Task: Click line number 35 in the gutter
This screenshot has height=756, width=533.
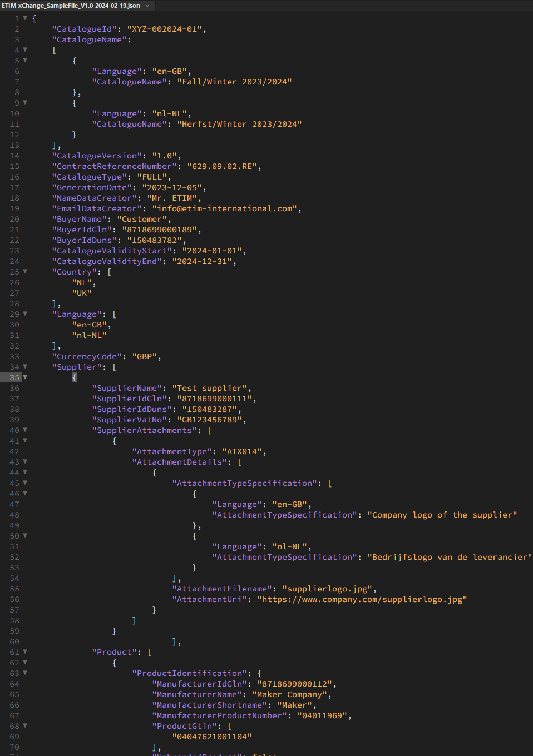Action: coord(14,377)
